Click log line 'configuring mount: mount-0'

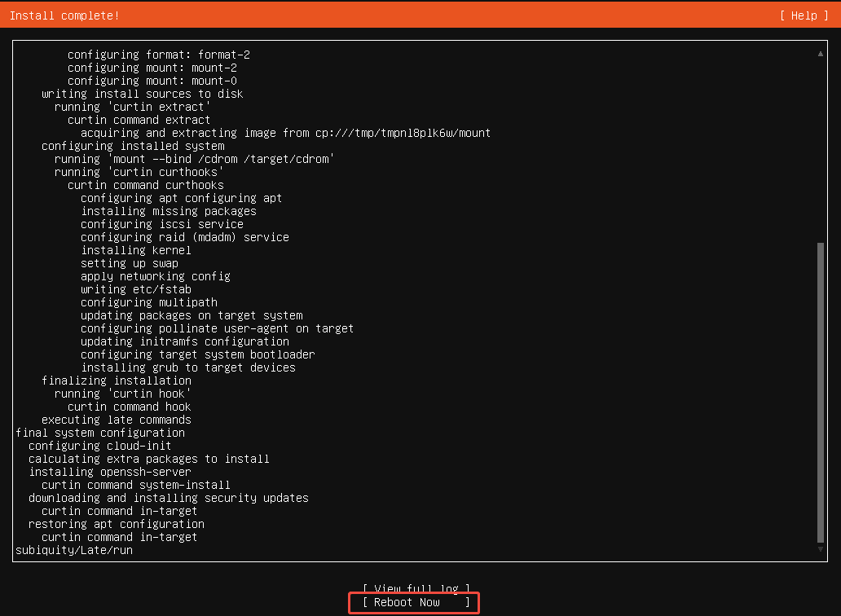click(x=152, y=81)
